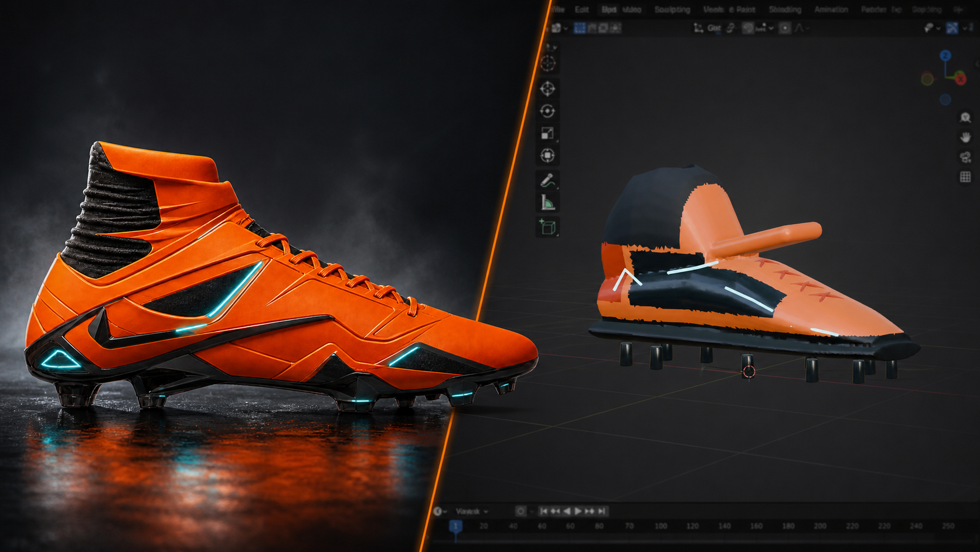Select the Annotate pencil tool
980x552 pixels.
548,180
